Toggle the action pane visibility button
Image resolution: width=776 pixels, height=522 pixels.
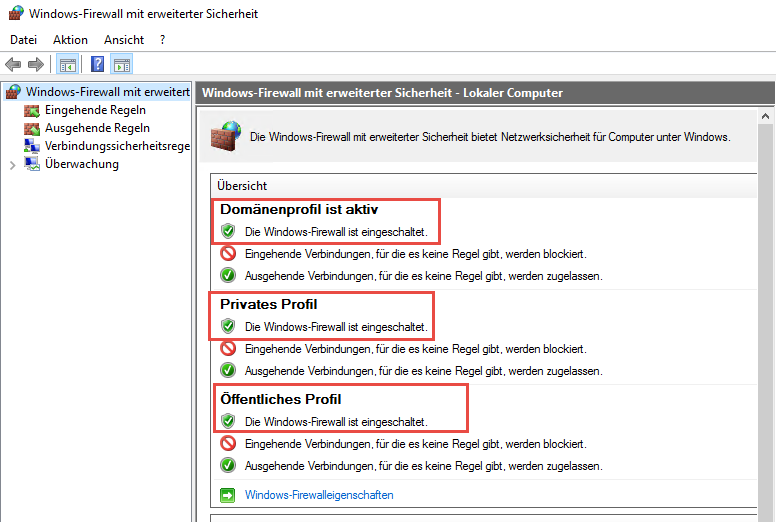121,65
